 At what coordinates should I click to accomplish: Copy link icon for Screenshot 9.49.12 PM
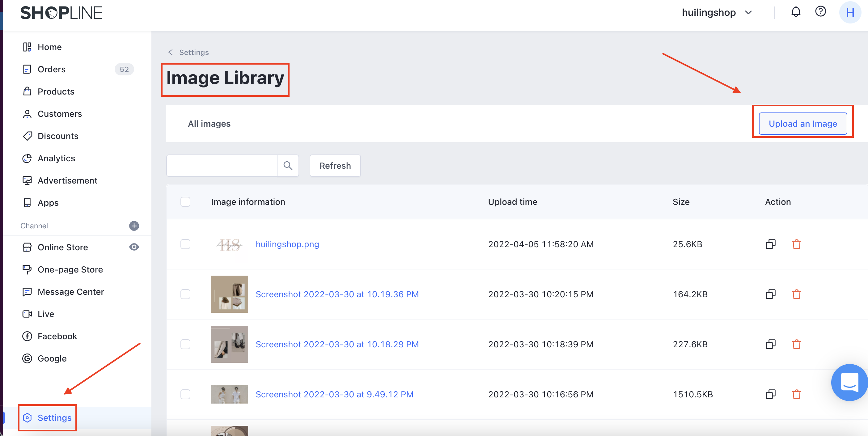pyautogui.click(x=770, y=394)
